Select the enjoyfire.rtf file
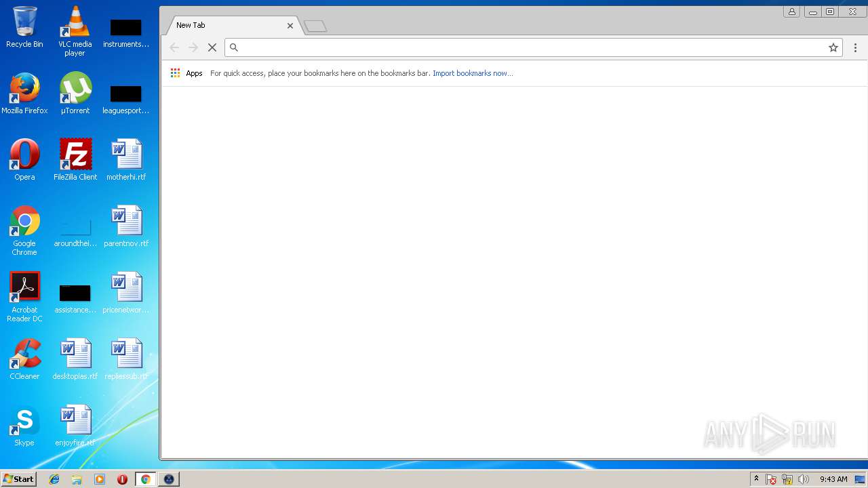The height and width of the screenshot is (488, 868). coord(75,426)
